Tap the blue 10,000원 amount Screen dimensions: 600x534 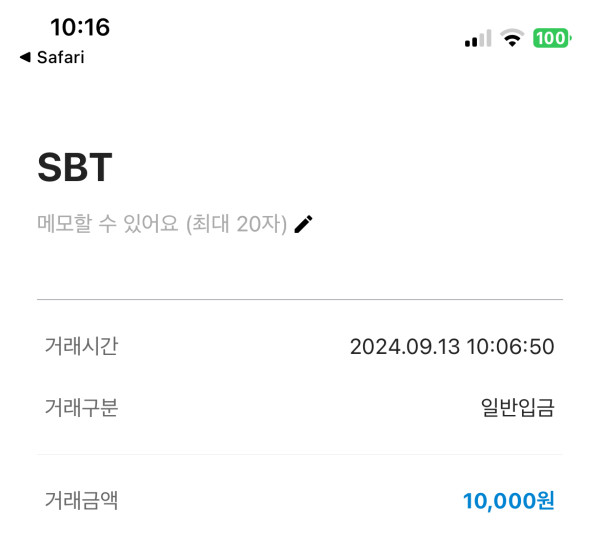pos(508,500)
